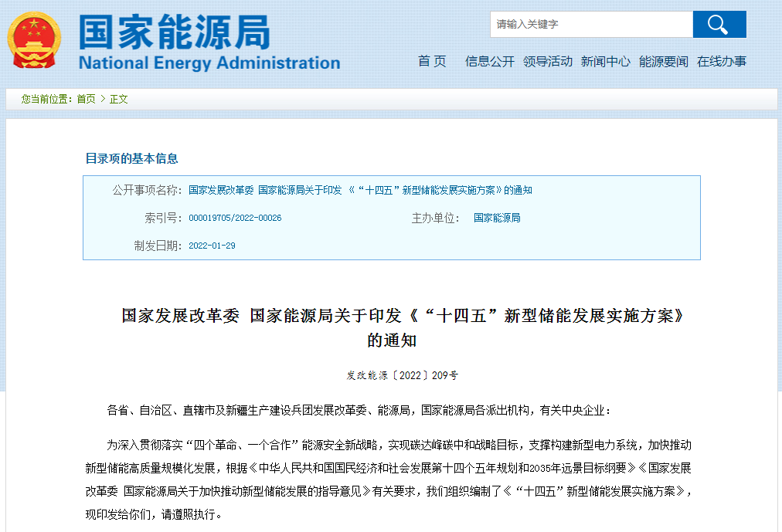This screenshot has width=782, height=532.
Task: Click 国家能源局 beside 主办单位
Action: click(x=497, y=218)
